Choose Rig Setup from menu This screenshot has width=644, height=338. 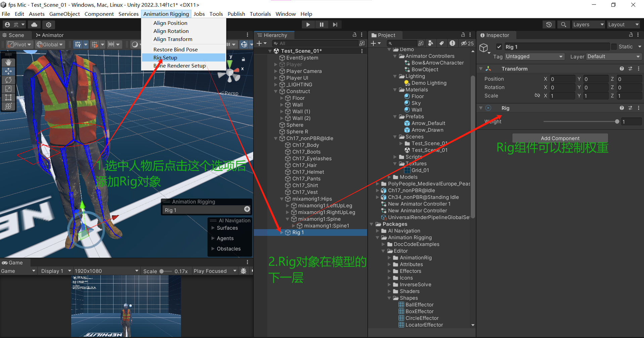(x=184, y=57)
